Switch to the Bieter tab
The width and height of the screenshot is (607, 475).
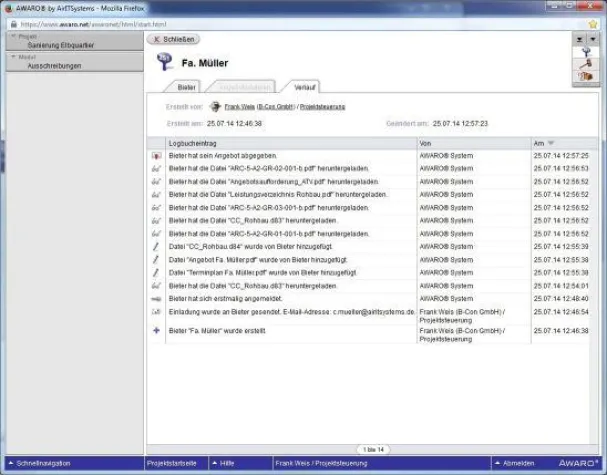click(188, 87)
